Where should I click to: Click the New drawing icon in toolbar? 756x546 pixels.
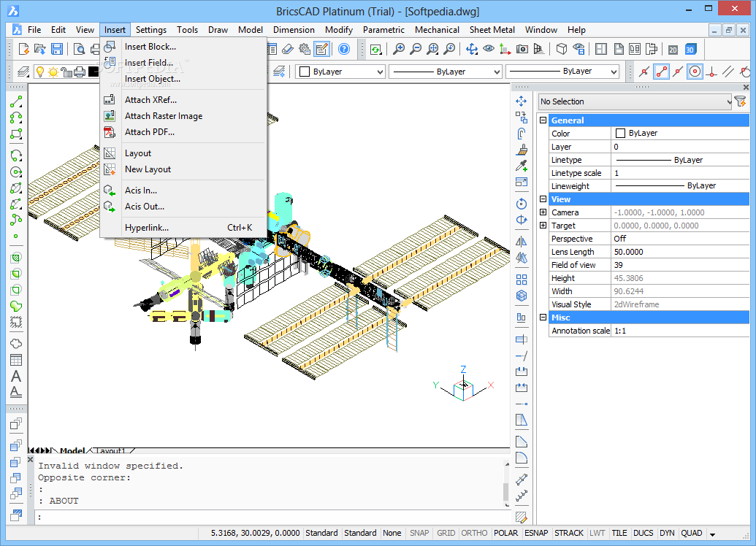click(x=23, y=49)
